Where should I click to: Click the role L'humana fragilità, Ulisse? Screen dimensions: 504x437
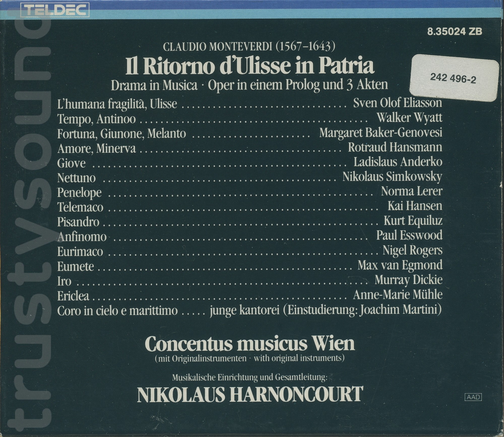point(117,104)
